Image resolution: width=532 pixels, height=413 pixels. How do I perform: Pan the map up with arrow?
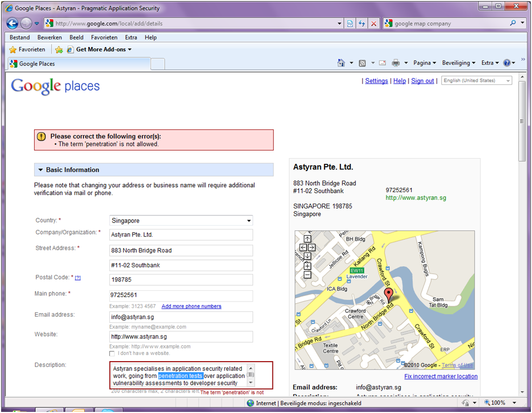click(x=307, y=239)
